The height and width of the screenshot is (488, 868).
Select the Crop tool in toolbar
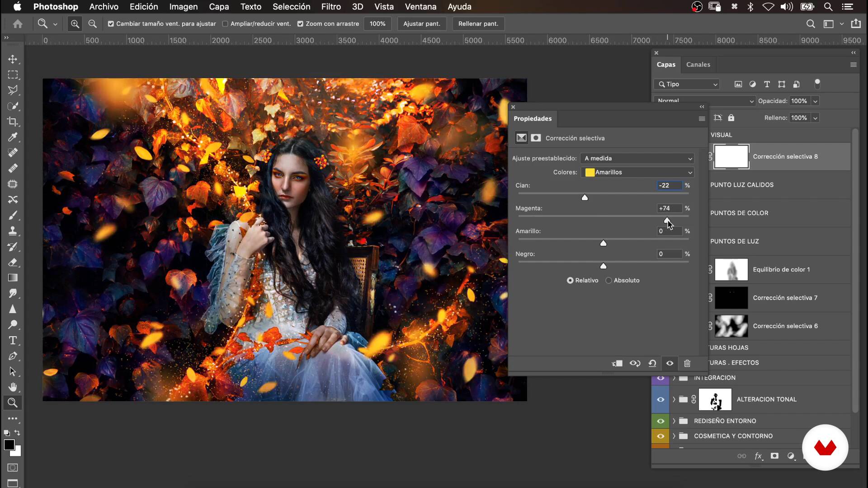pyautogui.click(x=13, y=122)
